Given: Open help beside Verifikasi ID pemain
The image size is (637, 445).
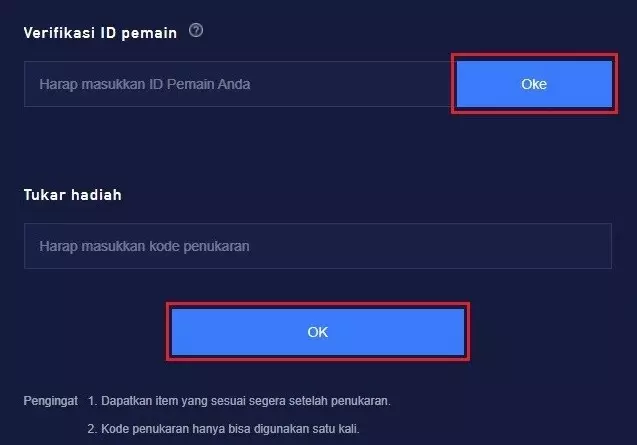Looking at the screenshot, I should (x=196, y=31).
